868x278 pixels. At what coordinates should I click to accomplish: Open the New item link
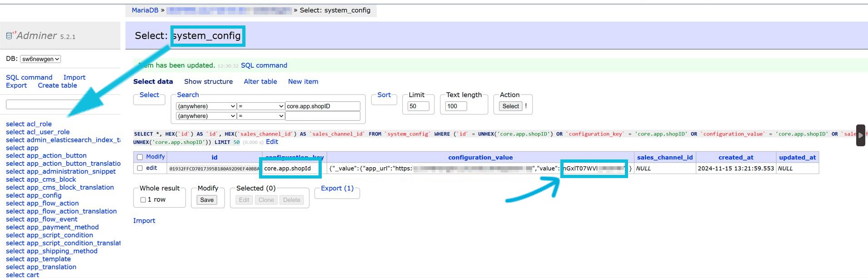[x=303, y=82]
